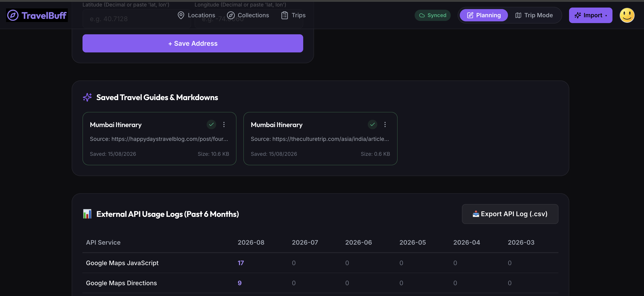Click the 2026-05 column header
Screen dimensions: 644x296
coord(412,242)
